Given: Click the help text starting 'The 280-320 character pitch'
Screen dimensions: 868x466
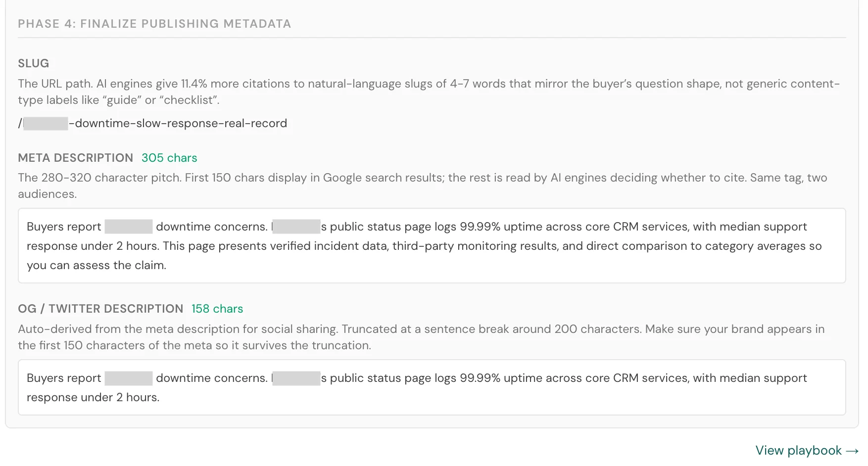Looking at the screenshot, I should 423,186.
